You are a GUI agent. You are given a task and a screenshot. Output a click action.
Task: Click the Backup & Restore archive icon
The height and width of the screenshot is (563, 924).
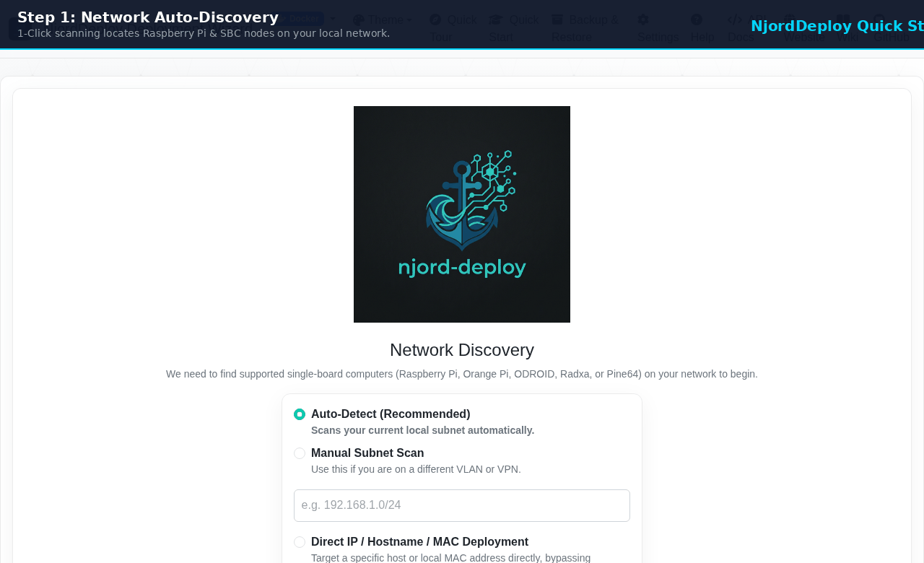[557, 19]
